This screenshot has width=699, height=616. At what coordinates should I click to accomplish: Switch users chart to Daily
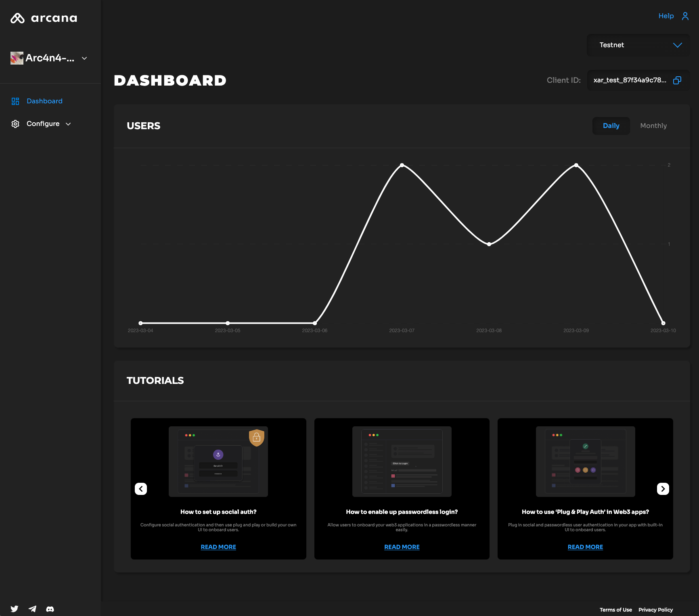click(x=611, y=126)
